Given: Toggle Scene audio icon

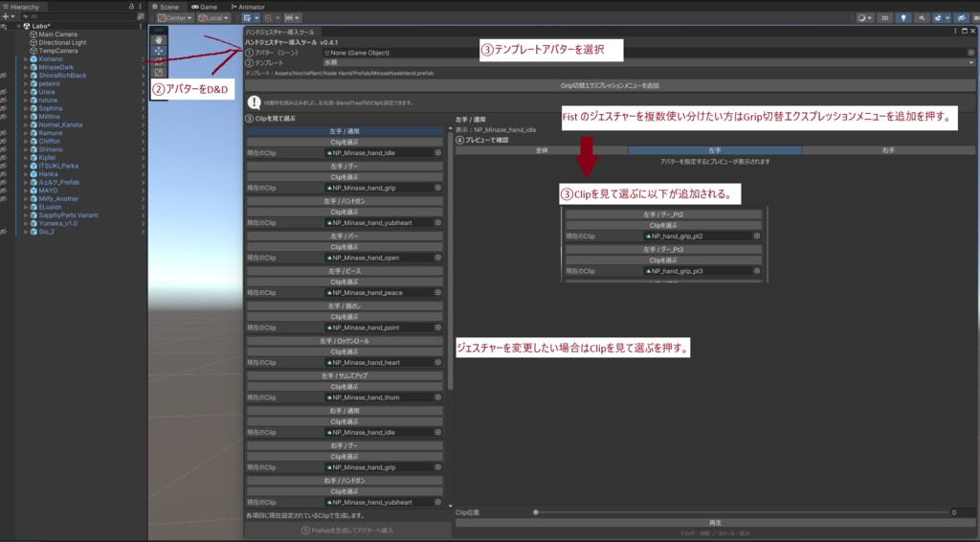Looking at the screenshot, I should tap(922, 18).
